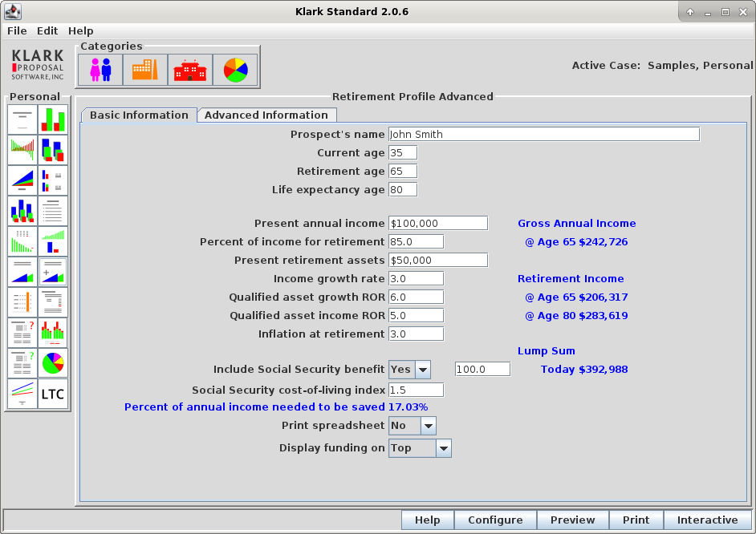Open the LTC presentation icon
The width and height of the screenshot is (756, 534).
(52, 394)
